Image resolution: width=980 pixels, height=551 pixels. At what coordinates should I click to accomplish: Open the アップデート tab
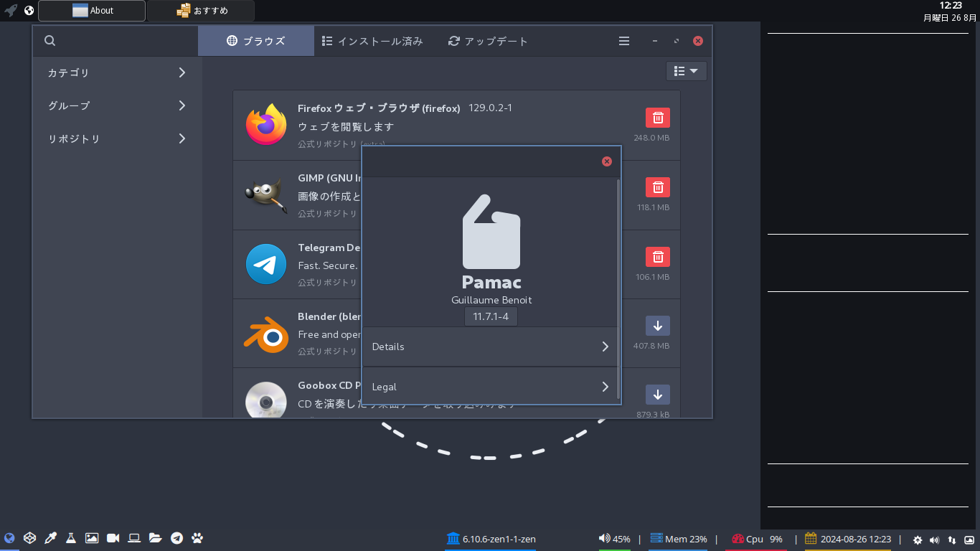pyautogui.click(x=488, y=41)
